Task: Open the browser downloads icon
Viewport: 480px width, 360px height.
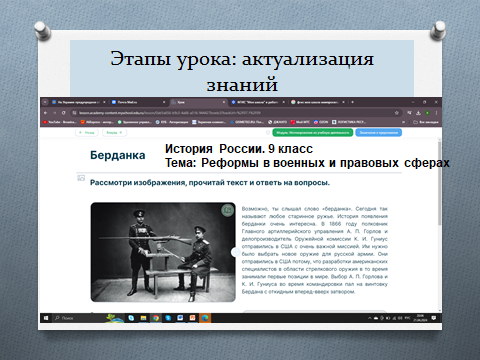Action: (418, 113)
